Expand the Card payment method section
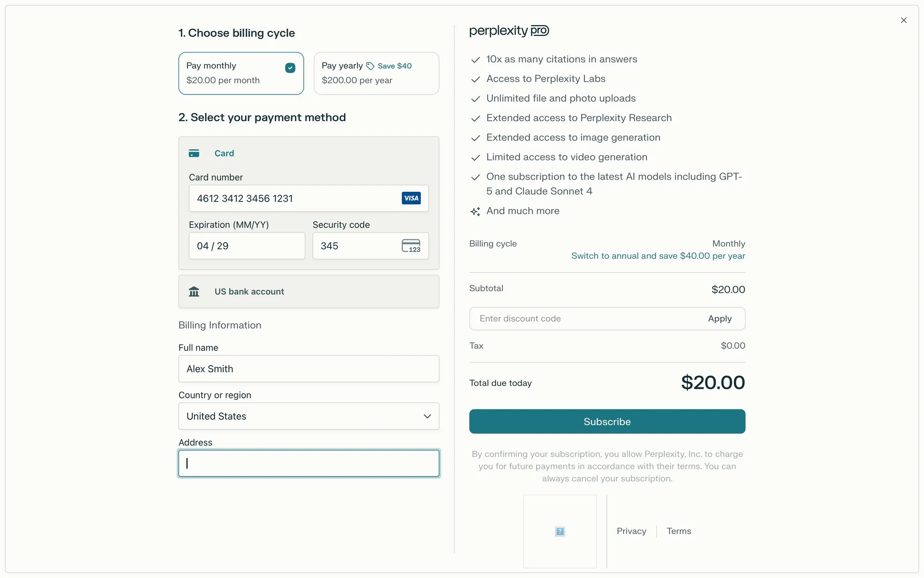 click(x=224, y=153)
